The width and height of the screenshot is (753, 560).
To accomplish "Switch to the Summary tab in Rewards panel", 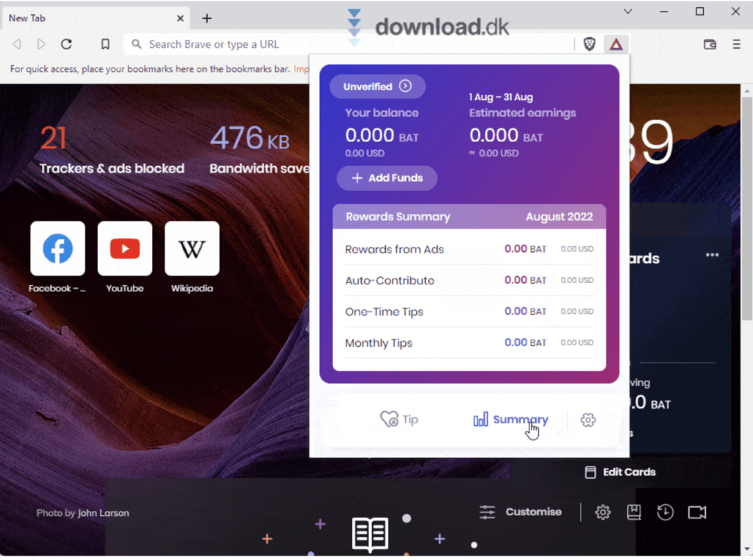I will click(x=510, y=419).
